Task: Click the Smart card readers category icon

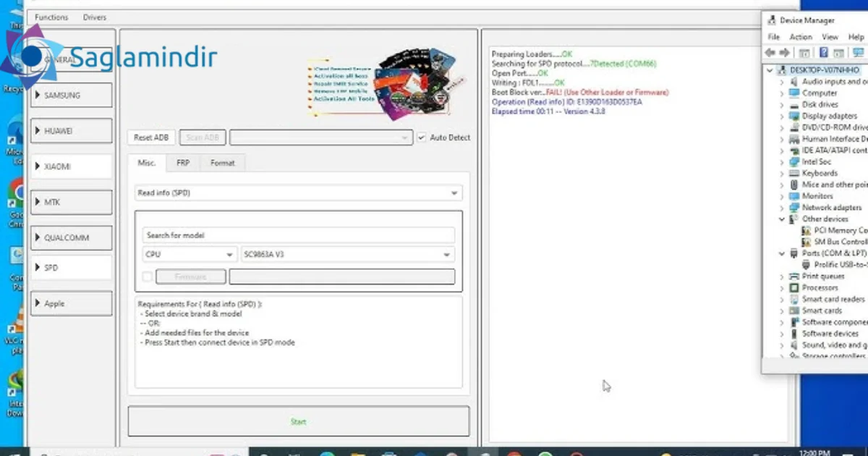Action: [794, 300]
